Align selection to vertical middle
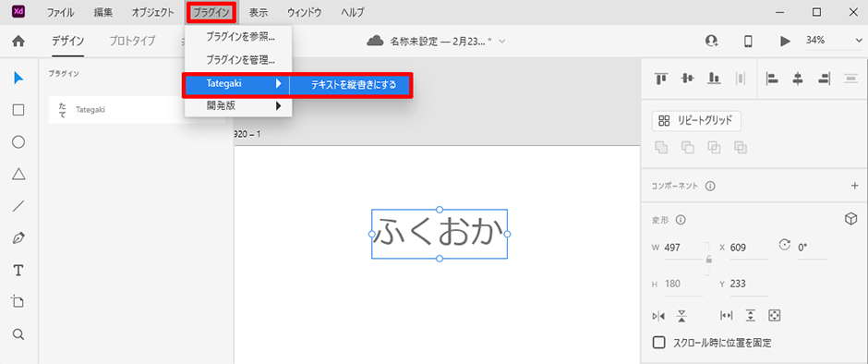 click(x=688, y=79)
